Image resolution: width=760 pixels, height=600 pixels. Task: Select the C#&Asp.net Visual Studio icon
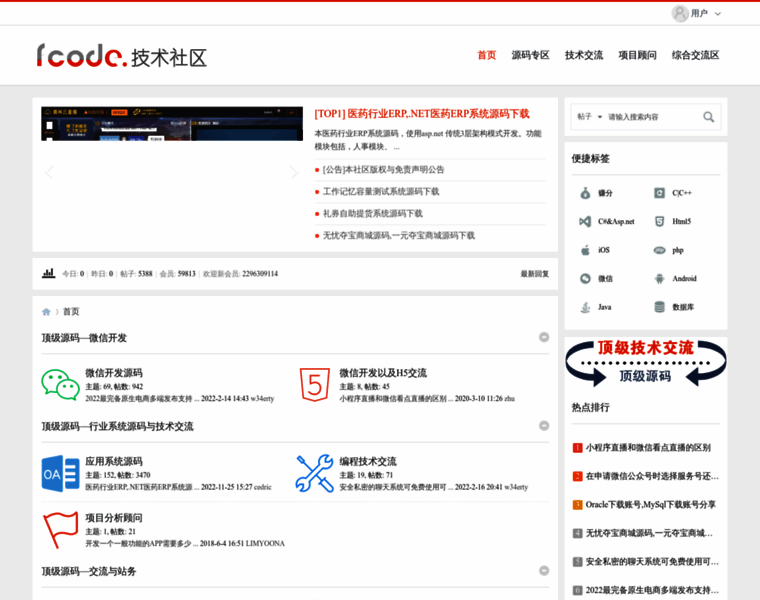(585, 221)
